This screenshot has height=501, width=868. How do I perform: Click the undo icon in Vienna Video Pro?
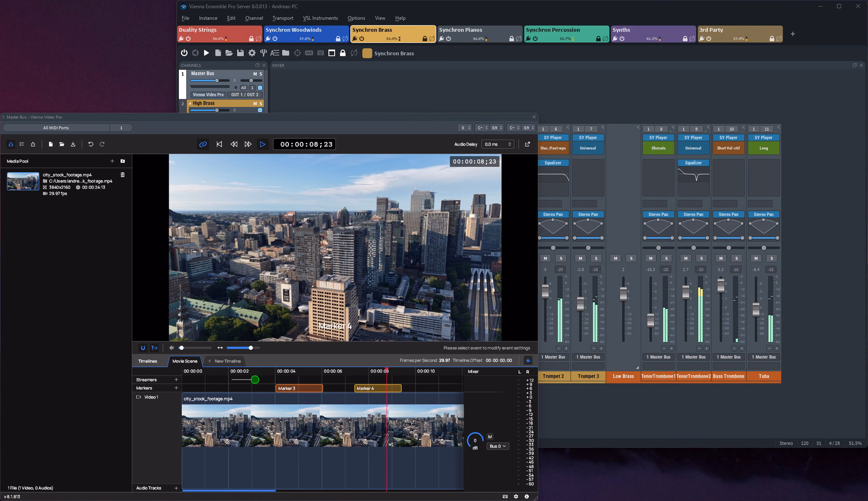coord(91,144)
